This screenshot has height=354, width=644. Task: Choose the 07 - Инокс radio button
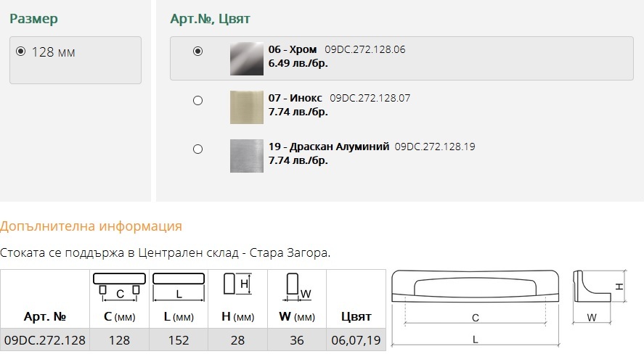(x=197, y=101)
